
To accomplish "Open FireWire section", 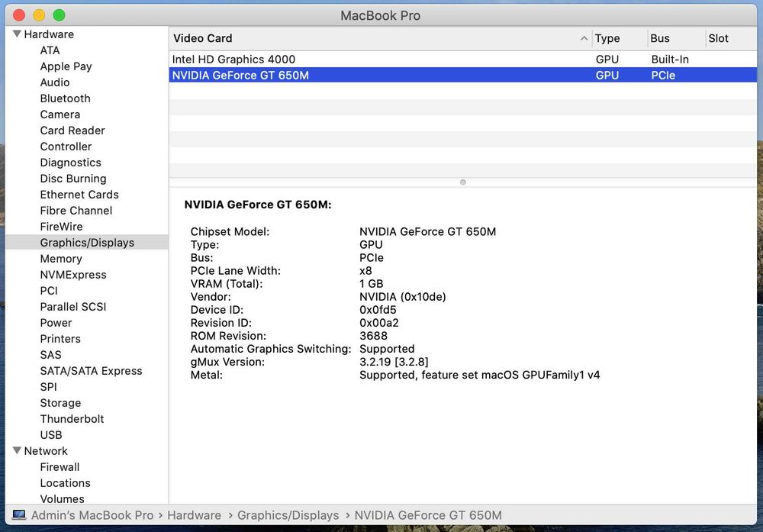I will click(61, 227).
